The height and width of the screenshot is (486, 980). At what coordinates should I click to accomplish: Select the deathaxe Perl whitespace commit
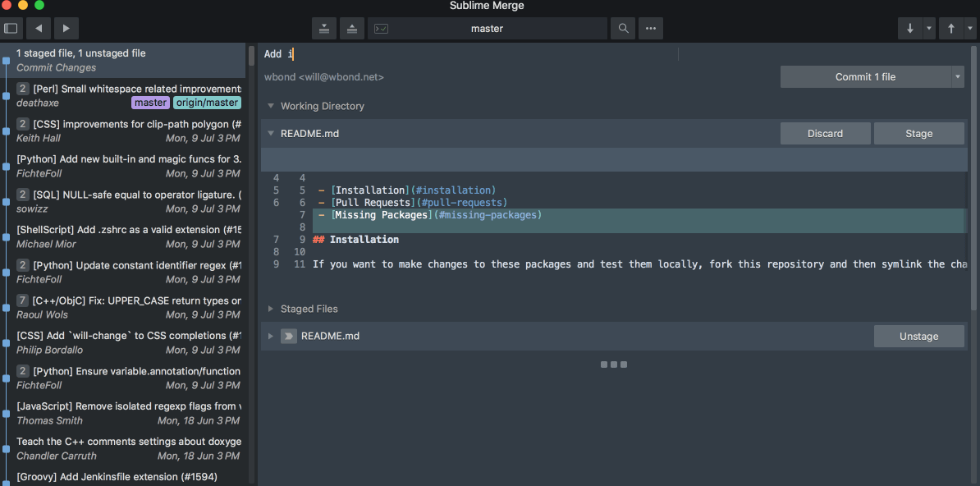(128, 95)
